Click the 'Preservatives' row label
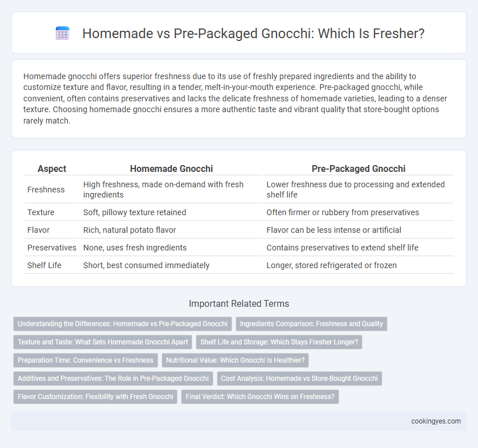Screen dimensions: 478x448 tap(52, 248)
